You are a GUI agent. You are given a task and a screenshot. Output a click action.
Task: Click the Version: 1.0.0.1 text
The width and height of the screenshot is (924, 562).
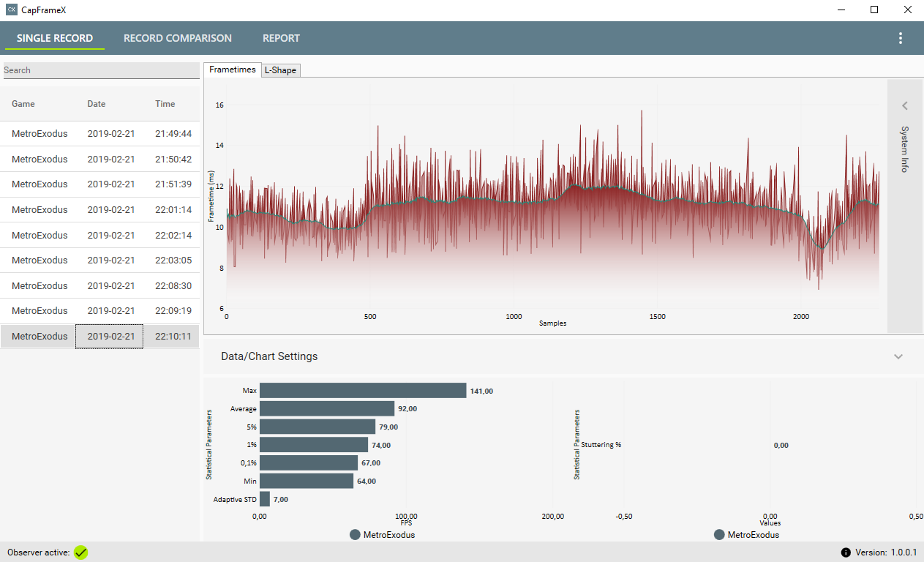[886, 552]
